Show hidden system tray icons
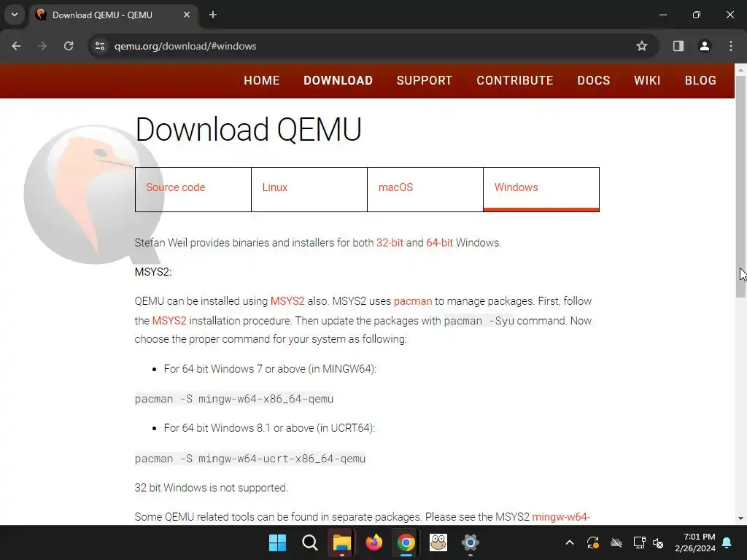This screenshot has width=747, height=560. [x=570, y=542]
